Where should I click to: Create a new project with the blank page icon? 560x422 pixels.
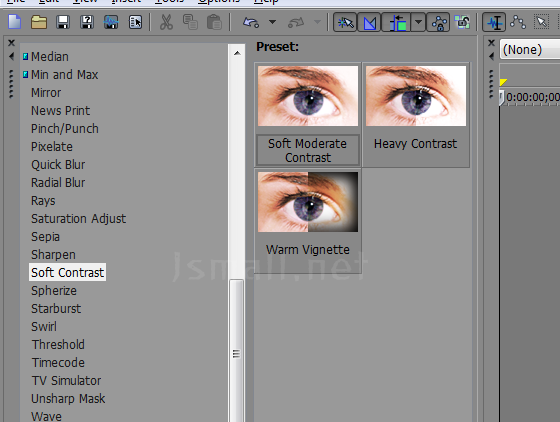click(15, 22)
